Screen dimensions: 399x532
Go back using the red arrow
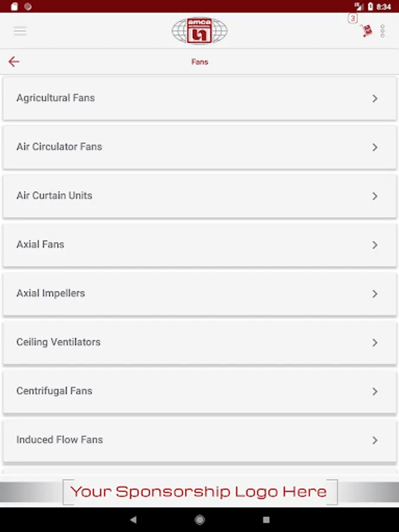point(14,61)
